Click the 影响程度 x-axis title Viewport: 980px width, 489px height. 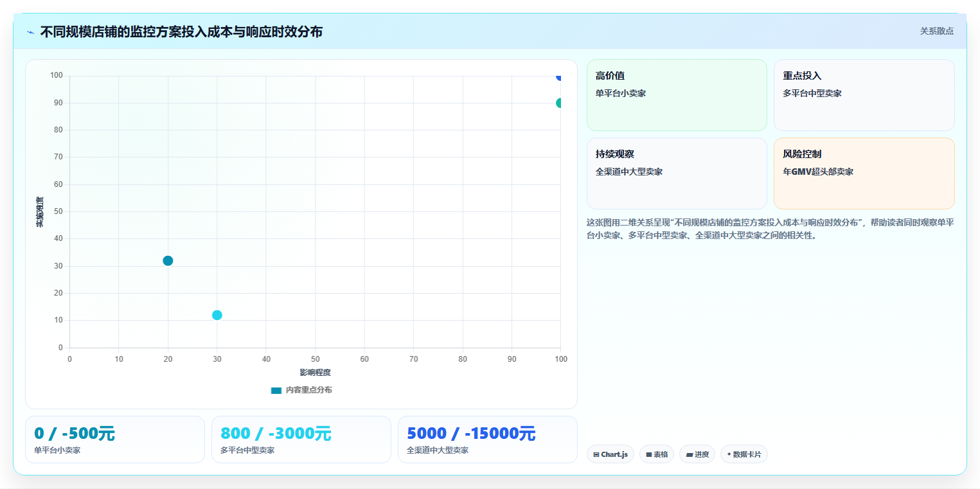(315, 373)
